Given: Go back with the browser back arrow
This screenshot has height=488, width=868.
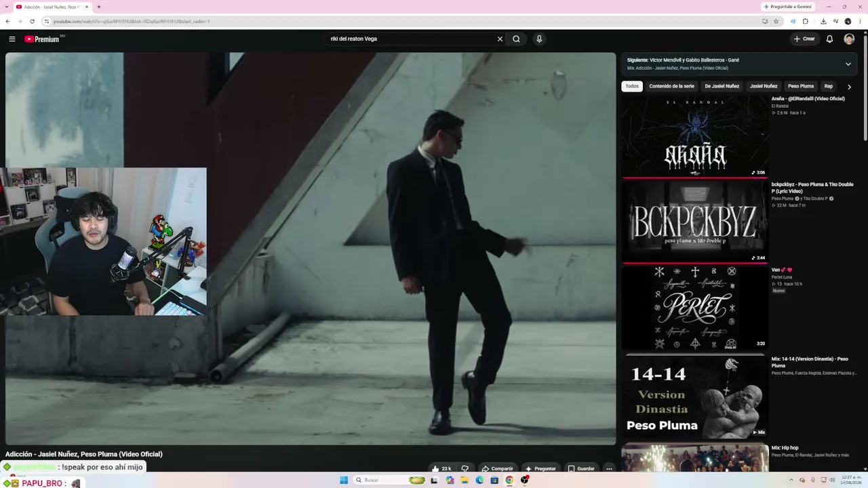Looking at the screenshot, I should click(x=7, y=21).
